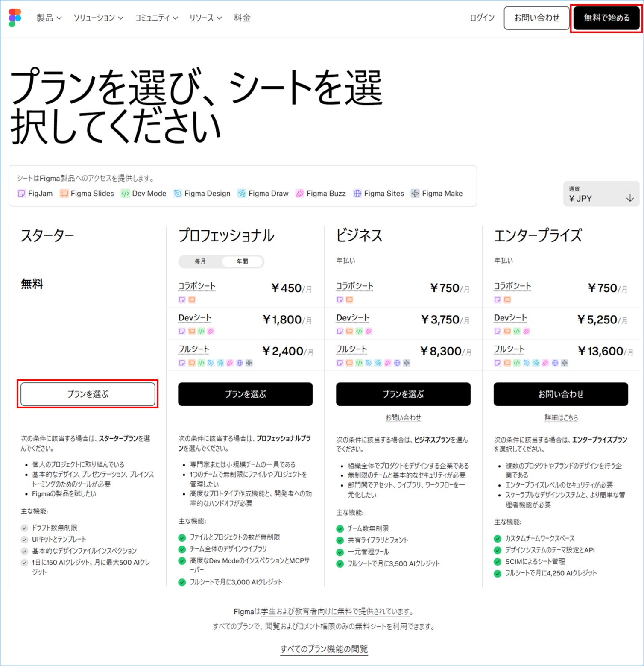Click the Figma Draw icon in the seat legend

(242, 194)
